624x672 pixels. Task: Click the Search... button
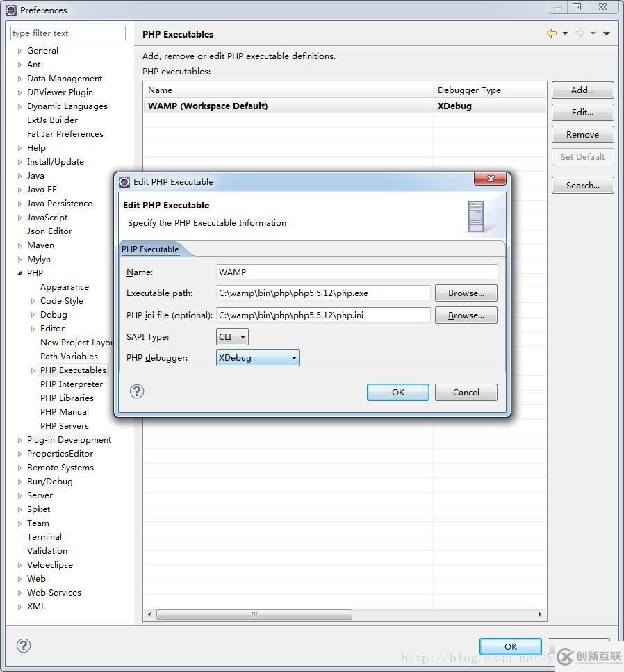[x=582, y=185]
